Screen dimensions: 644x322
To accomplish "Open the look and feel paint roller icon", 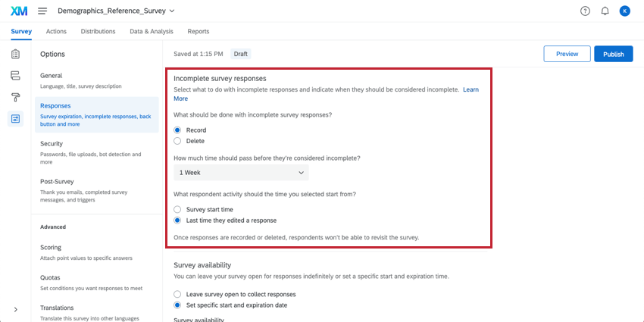I will [15, 97].
